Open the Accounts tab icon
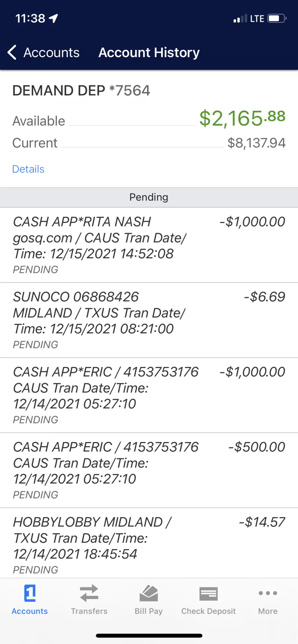The height and width of the screenshot is (644, 298). point(30,593)
